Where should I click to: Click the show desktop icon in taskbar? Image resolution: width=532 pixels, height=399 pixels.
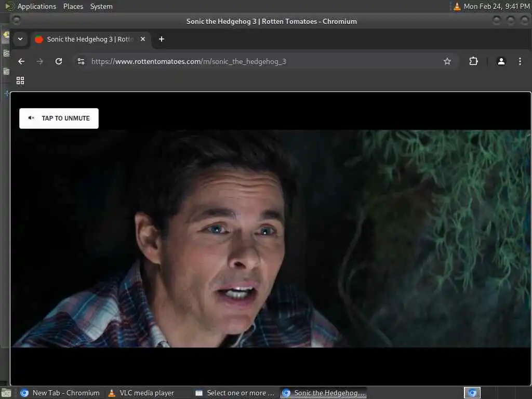6,393
